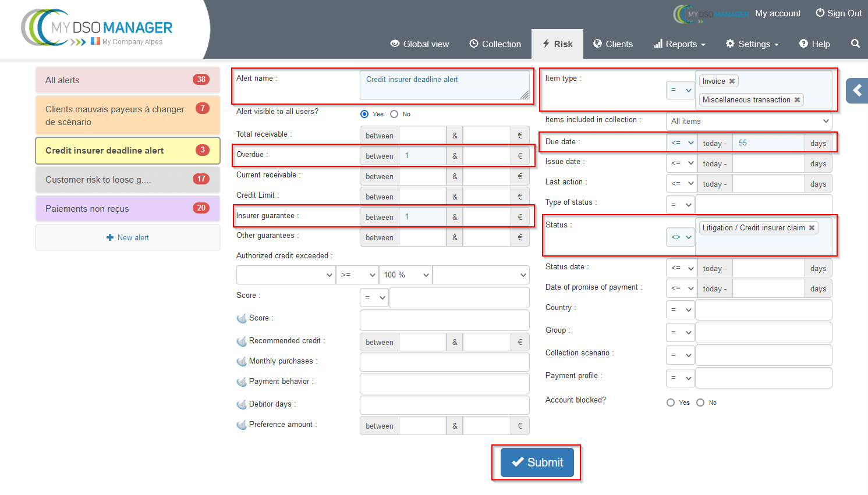Open the Due date operator dropdown

pos(682,143)
